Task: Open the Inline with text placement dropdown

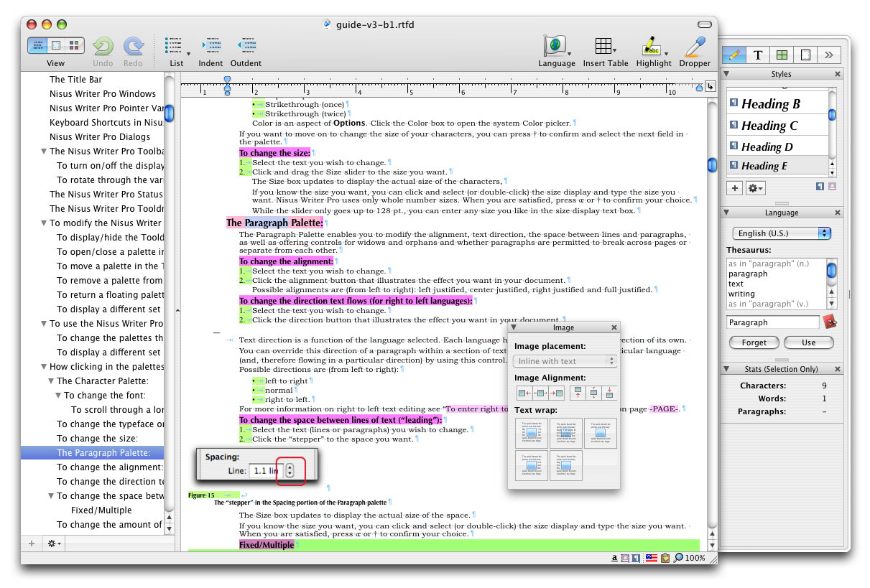Action: pyautogui.click(x=565, y=361)
